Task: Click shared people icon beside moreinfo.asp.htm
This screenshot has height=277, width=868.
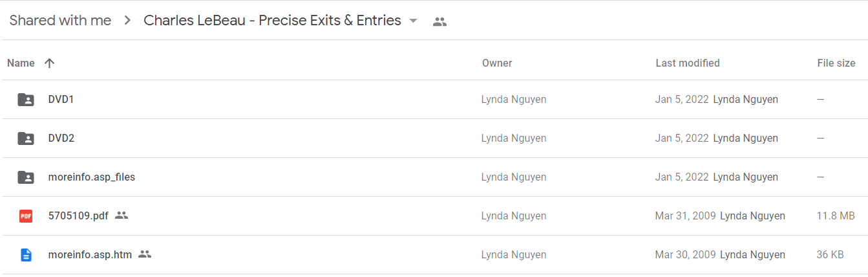Action: 145,254
